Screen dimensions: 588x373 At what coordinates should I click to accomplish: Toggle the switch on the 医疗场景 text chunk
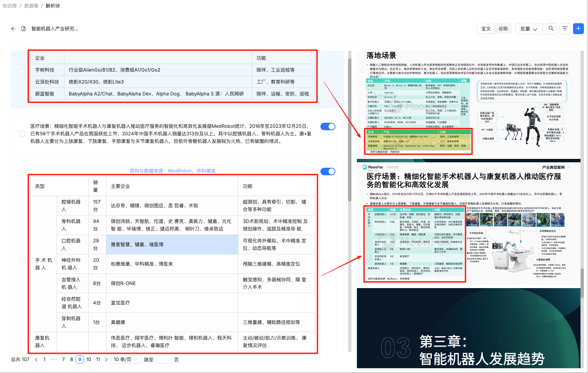328,126
